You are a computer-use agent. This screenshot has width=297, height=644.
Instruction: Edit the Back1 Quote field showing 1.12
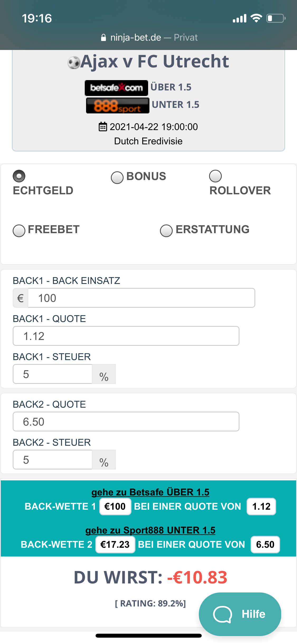click(126, 336)
